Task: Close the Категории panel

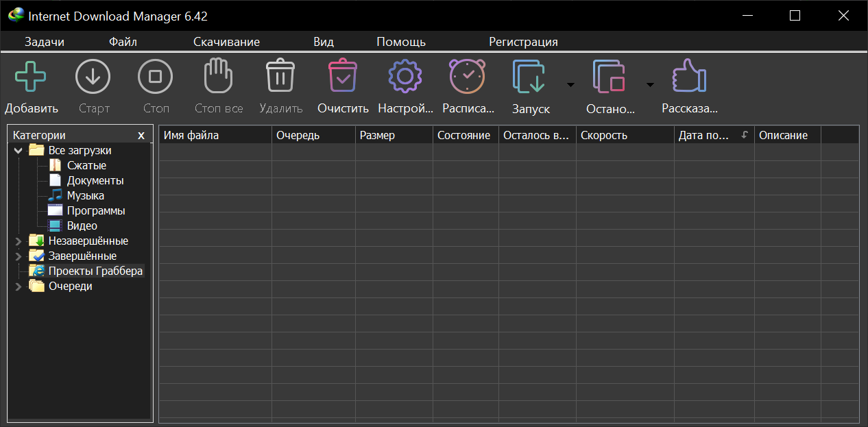Action: [x=141, y=136]
